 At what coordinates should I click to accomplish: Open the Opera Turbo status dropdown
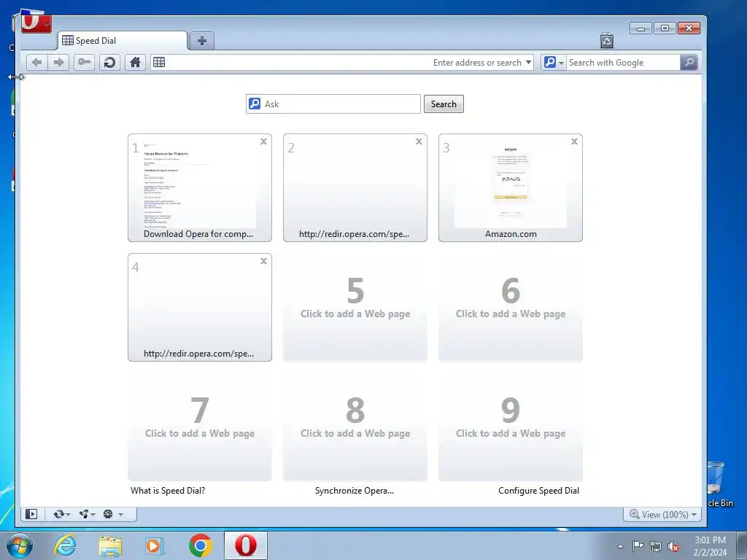point(113,514)
